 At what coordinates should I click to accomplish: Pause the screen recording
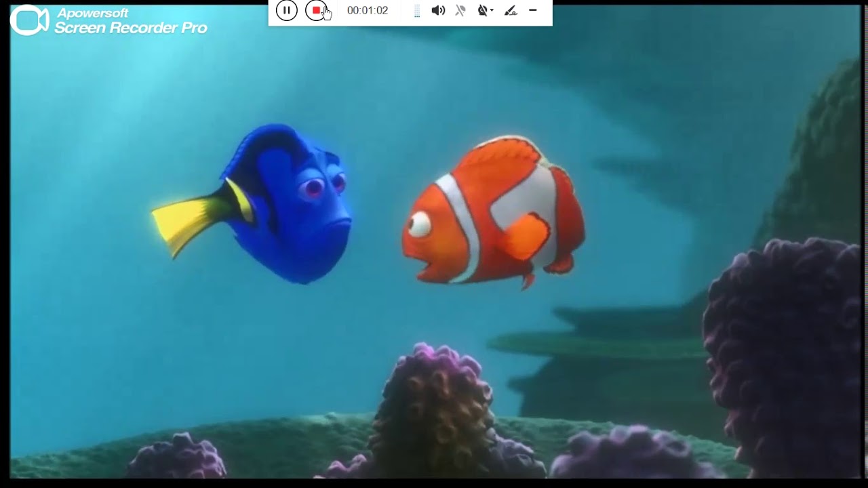[x=287, y=11]
